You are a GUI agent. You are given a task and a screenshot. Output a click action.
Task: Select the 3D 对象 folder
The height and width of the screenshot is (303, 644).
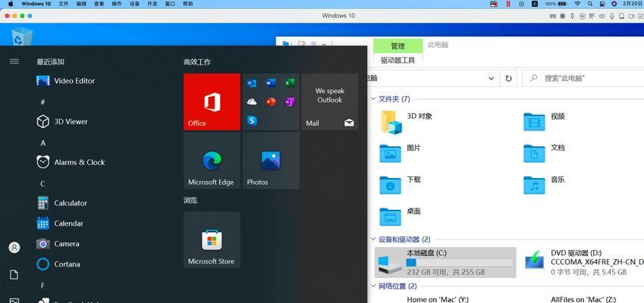coord(407,122)
